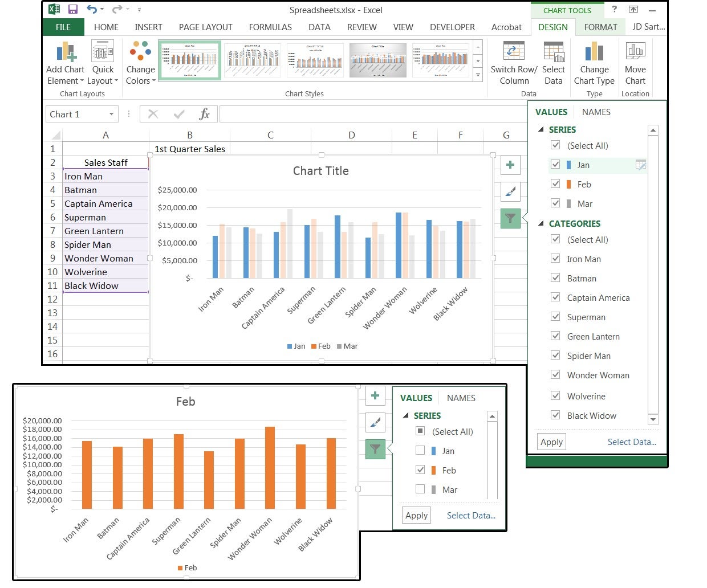Open Customize Quick Access Toolbar dropdown
The width and height of the screenshot is (707, 588).
pyautogui.click(x=140, y=9)
